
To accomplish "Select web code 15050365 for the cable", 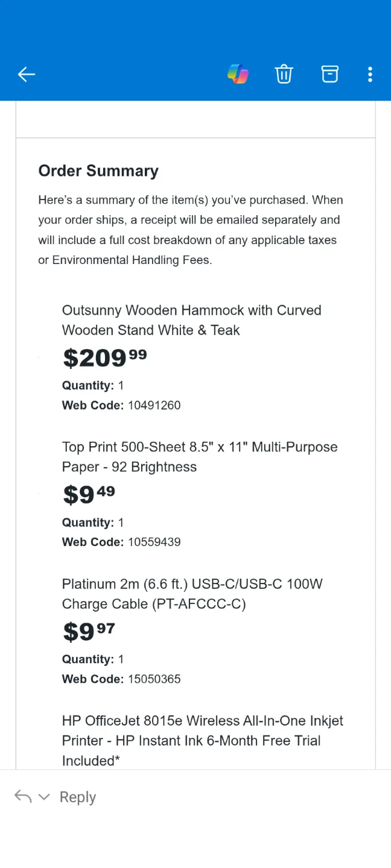I will click(x=154, y=679).
